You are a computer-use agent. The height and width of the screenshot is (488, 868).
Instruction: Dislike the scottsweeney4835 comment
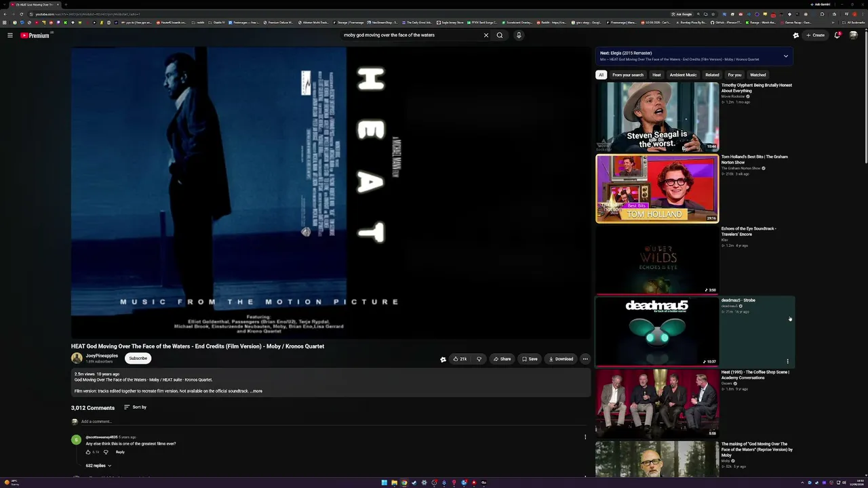point(106,452)
